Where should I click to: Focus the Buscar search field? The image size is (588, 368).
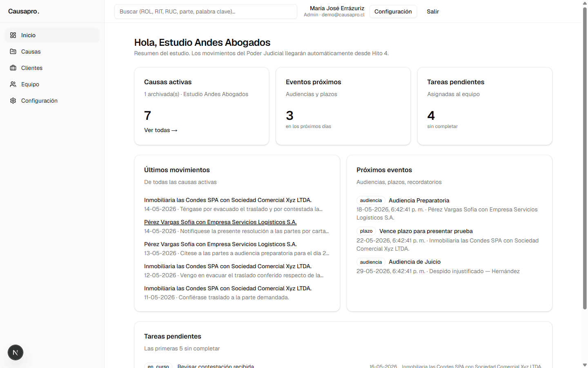(x=206, y=11)
